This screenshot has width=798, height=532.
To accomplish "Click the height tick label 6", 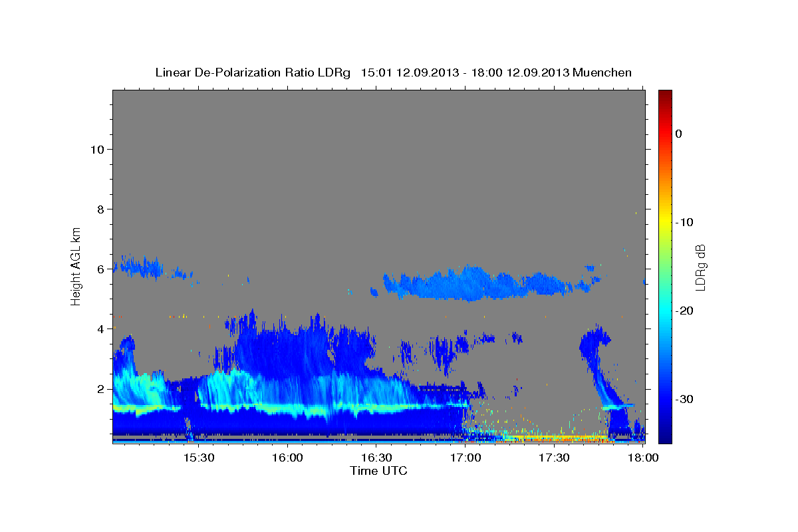I will point(100,269).
